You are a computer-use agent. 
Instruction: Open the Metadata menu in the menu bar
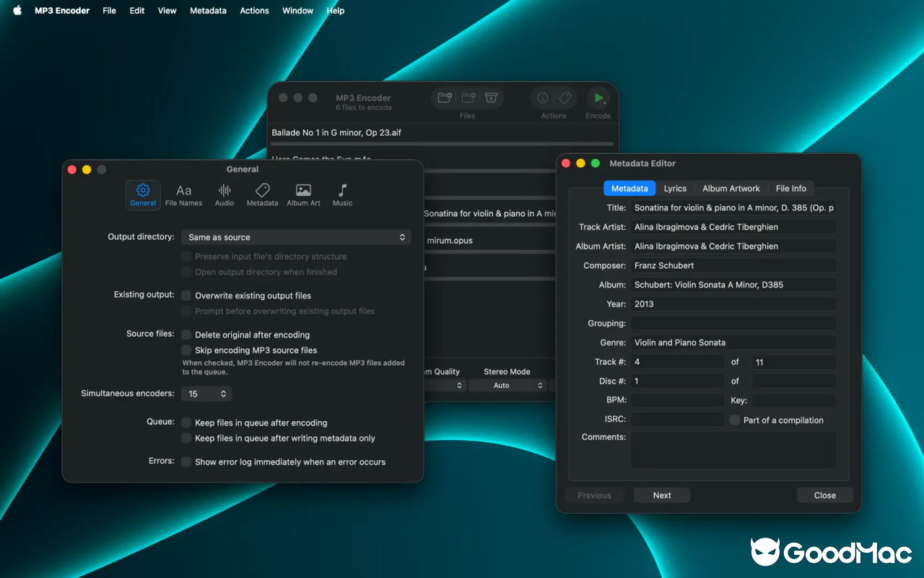pyautogui.click(x=208, y=11)
